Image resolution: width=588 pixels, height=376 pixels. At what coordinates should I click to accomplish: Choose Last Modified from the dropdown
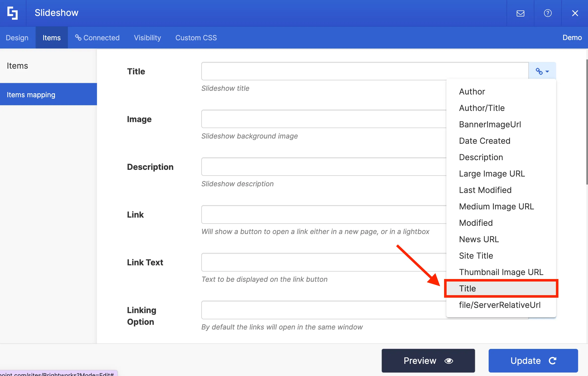pos(501,190)
